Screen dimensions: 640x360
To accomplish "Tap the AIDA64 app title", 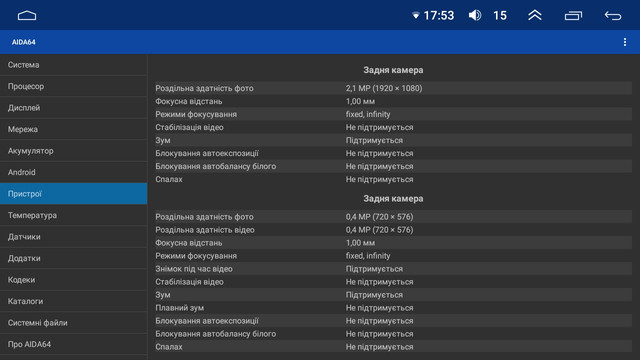I will [x=23, y=42].
